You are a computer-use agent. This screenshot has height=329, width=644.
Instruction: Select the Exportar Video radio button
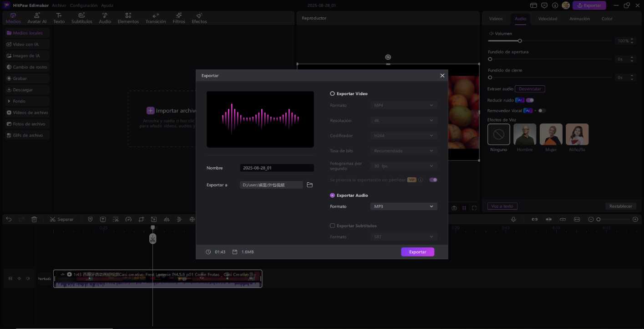click(332, 93)
